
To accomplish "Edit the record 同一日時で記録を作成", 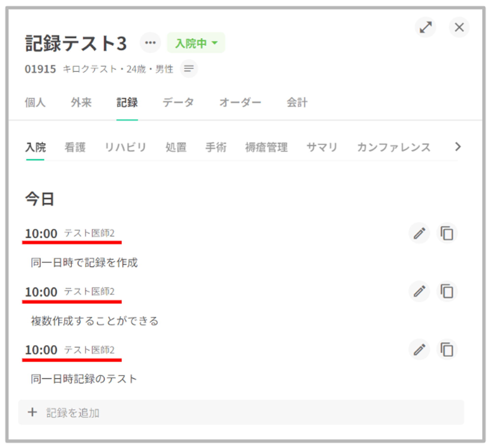I will (x=419, y=233).
